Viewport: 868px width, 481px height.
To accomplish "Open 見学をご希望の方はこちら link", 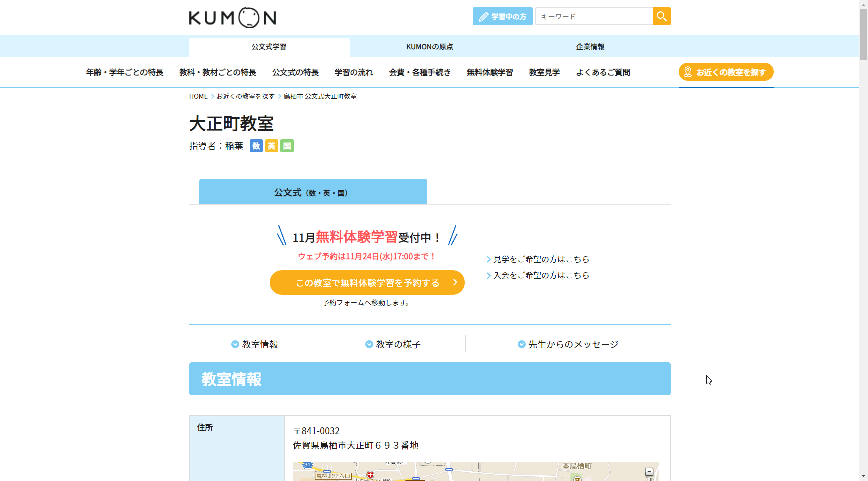I will pyautogui.click(x=541, y=259).
